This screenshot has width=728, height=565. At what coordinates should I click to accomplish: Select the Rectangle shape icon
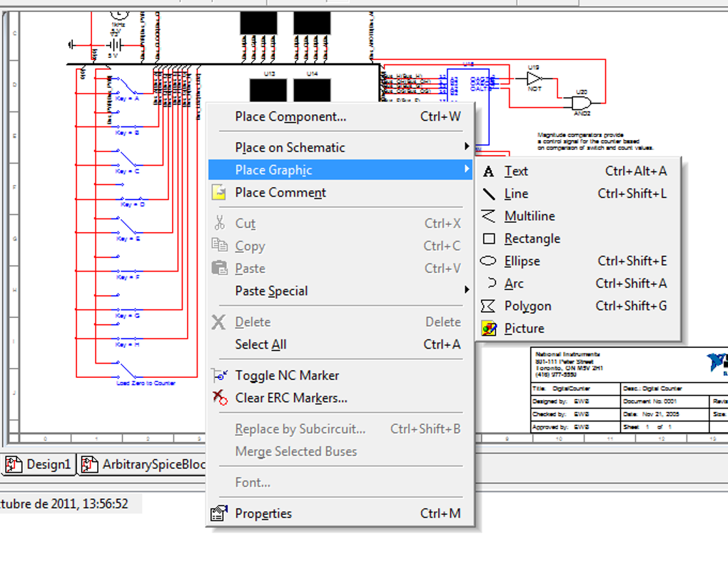click(489, 239)
